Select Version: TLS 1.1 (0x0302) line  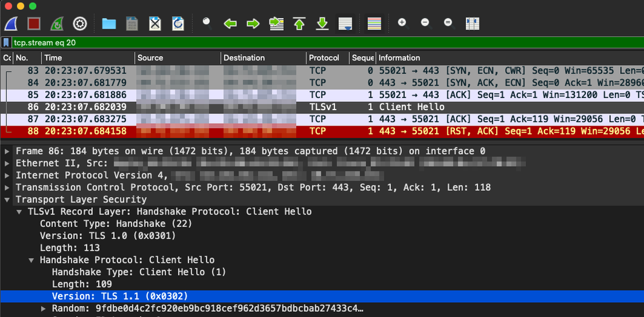[x=322, y=296]
